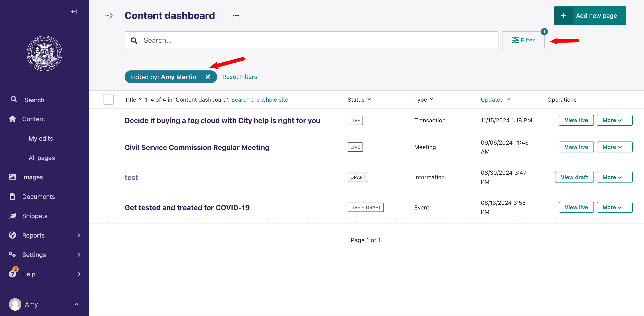Image resolution: width=644 pixels, height=316 pixels.
Task: Open Documents using the document icon
Action: [x=12, y=196]
